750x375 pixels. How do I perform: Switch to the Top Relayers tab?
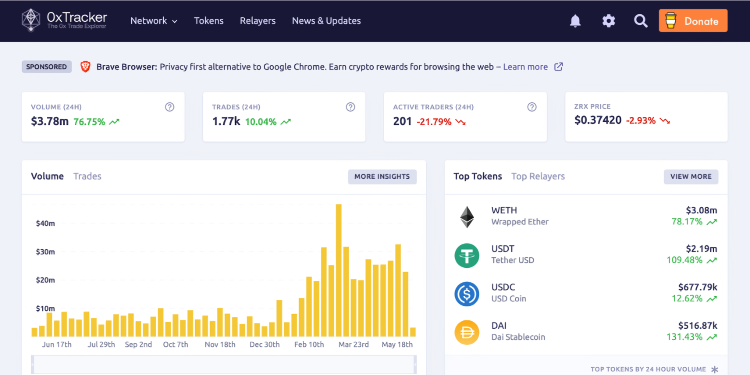[538, 176]
